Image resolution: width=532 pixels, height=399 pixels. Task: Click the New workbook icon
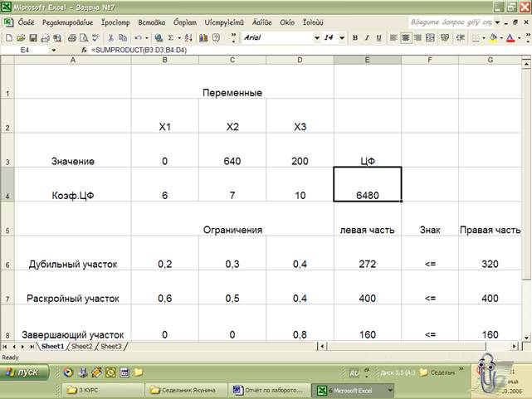(8, 37)
